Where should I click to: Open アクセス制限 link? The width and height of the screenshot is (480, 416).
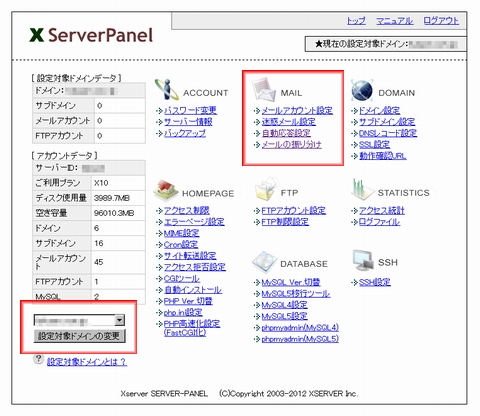tap(187, 210)
